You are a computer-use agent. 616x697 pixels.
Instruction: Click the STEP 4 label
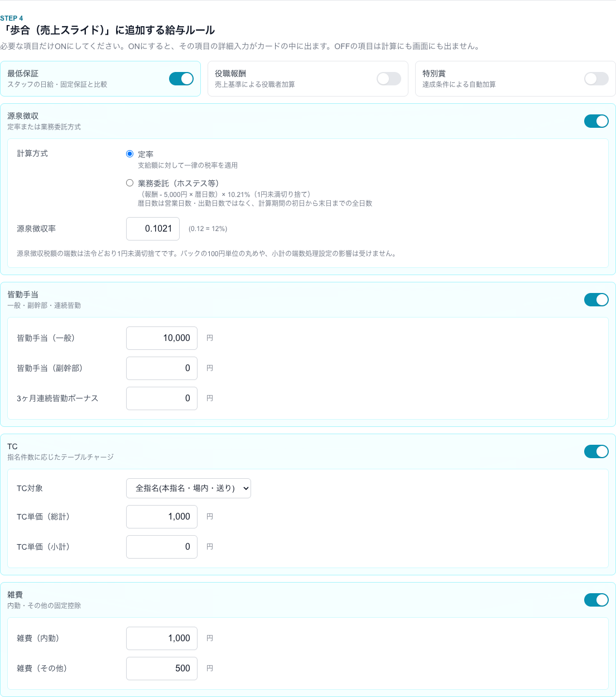[x=12, y=18]
